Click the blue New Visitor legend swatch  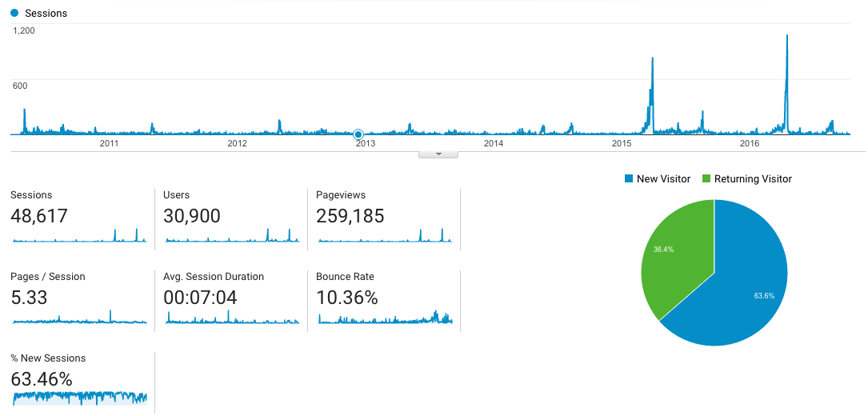click(629, 179)
